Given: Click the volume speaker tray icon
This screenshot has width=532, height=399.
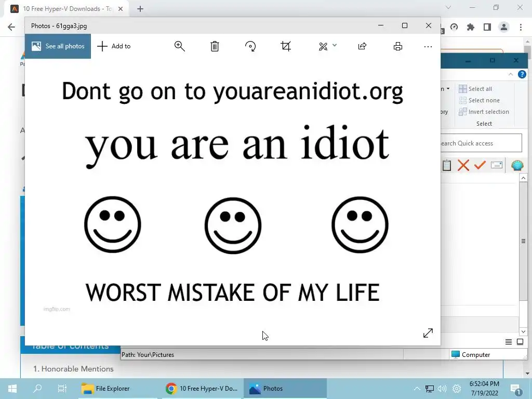Looking at the screenshot, I should tap(442, 389).
